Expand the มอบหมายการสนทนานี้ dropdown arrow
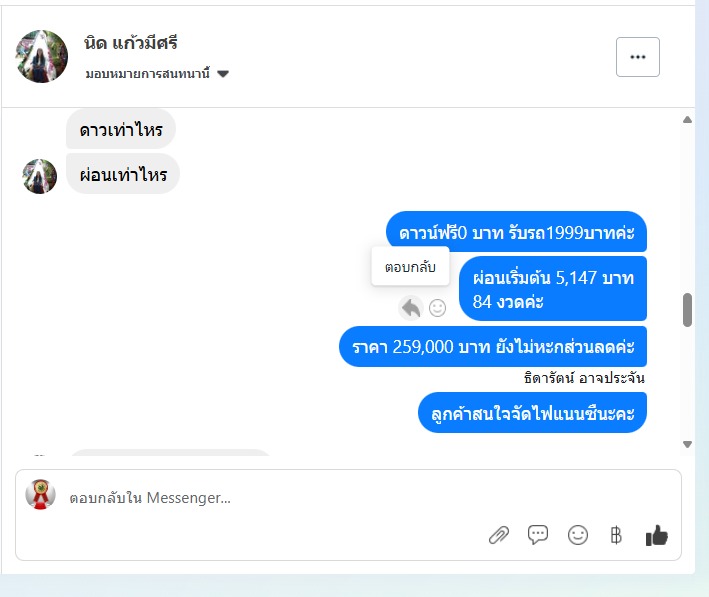The width and height of the screenshot is (709, 597). 223,74
